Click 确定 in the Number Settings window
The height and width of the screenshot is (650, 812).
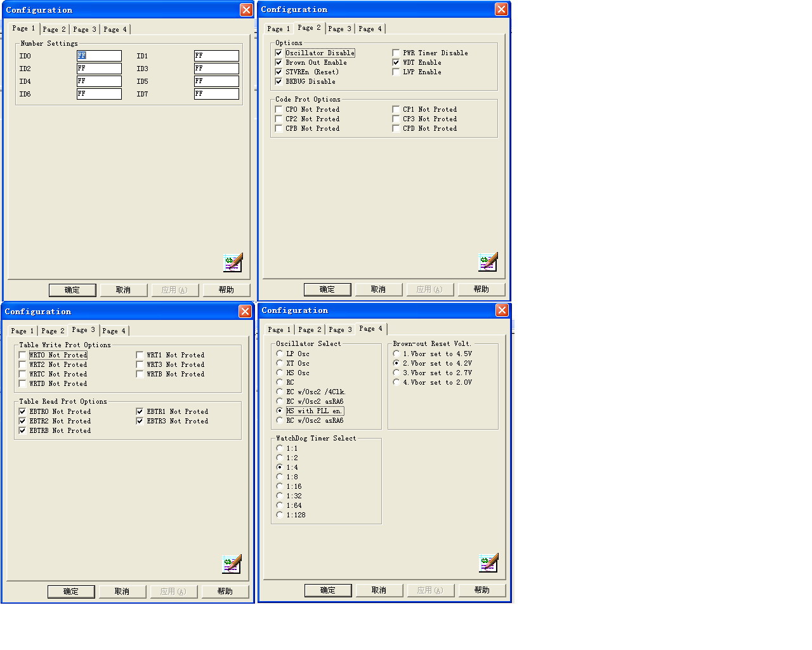coord(72,290)
